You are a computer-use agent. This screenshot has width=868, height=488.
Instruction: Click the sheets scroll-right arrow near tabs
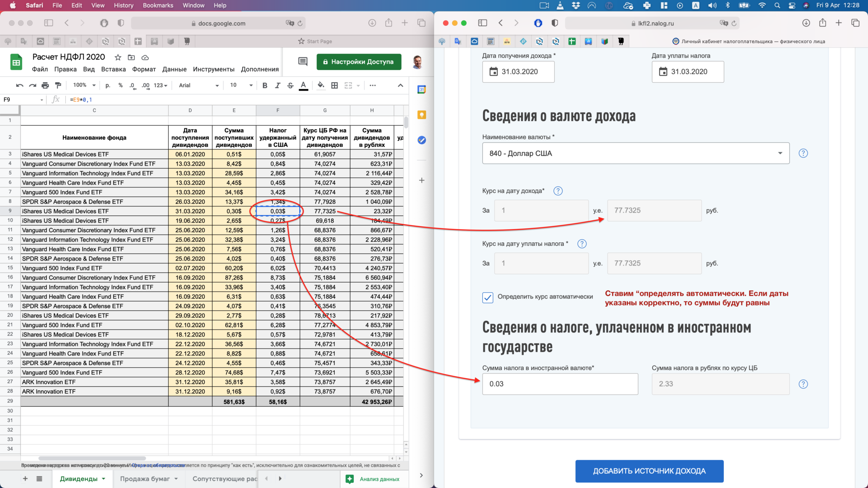tap(280, 479)
